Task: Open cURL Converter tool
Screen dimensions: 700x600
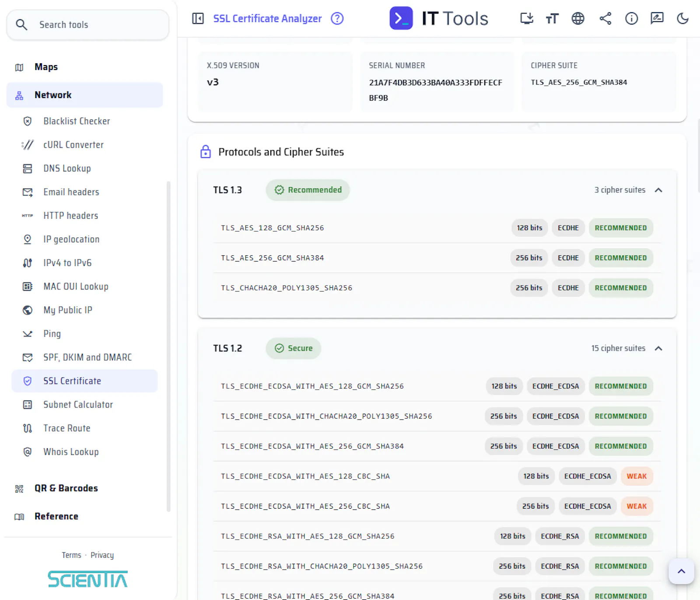Action: click(85, 145)
